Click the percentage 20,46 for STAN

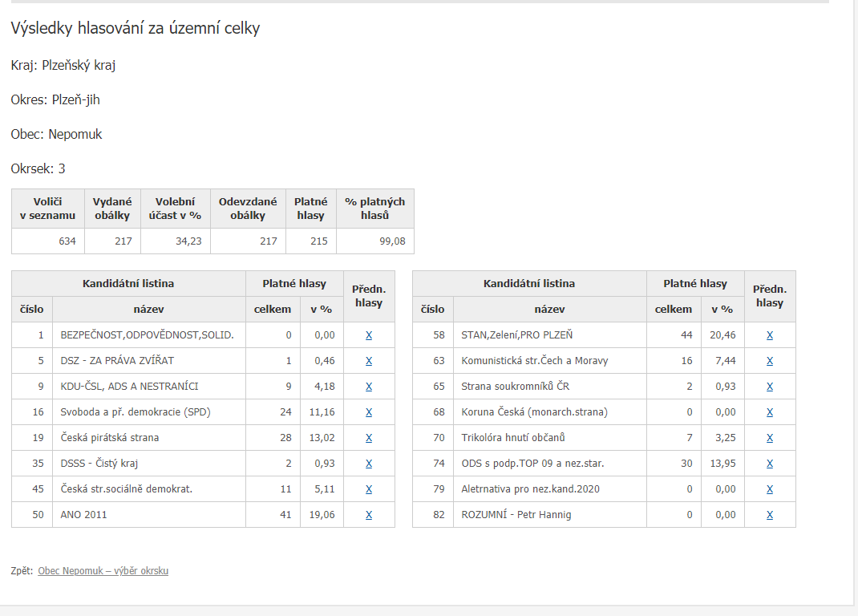[x=722, y=335]
